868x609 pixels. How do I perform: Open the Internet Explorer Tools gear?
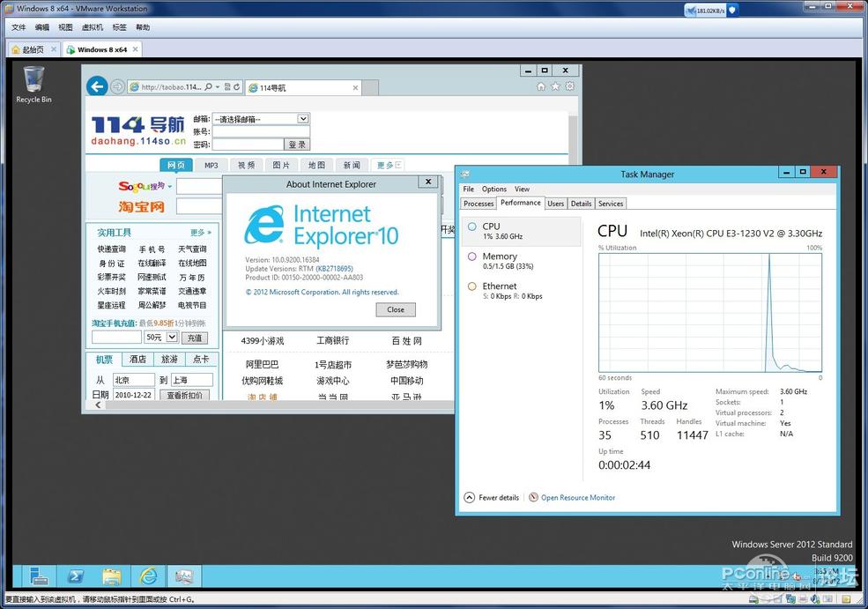569,86
